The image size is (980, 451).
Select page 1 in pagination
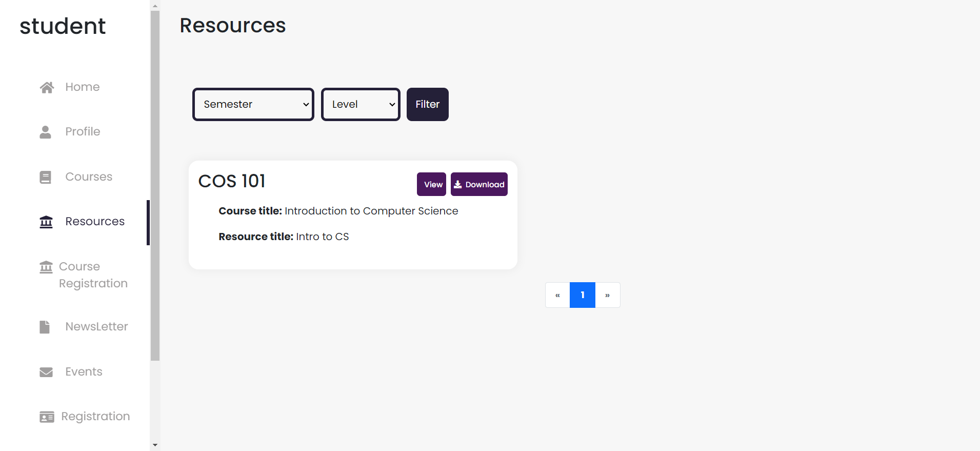[582, 295]
